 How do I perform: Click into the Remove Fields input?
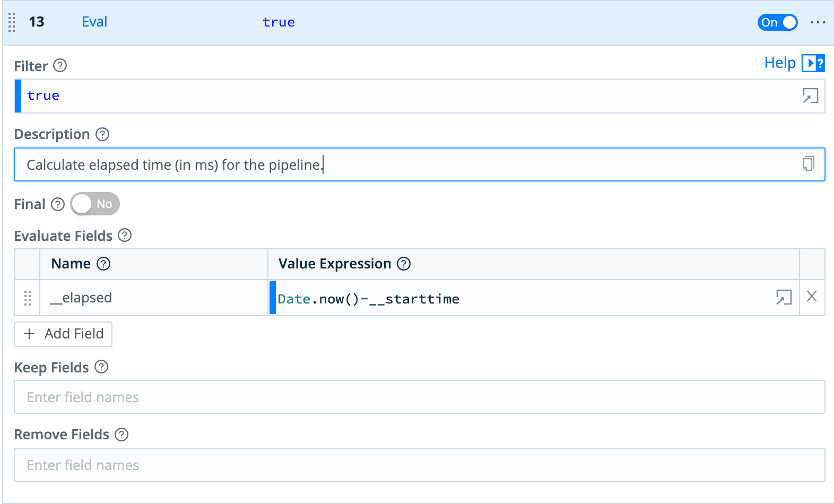[419, 465]
